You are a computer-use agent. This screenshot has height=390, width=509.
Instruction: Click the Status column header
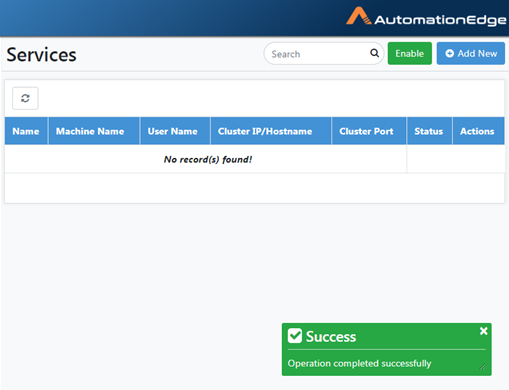(x=429, y=131)
